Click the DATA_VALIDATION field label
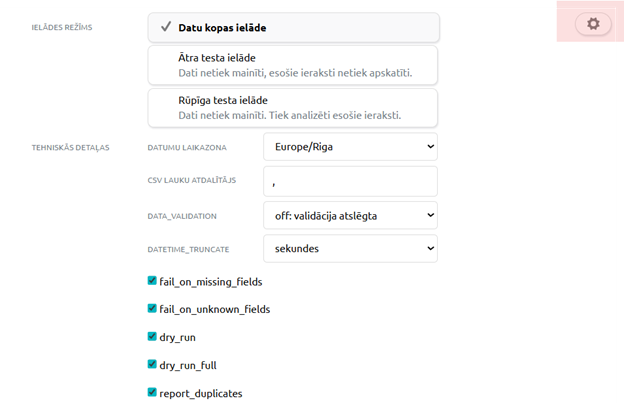The width and height of the screenshot is (624, 403). tap(182, 216)
